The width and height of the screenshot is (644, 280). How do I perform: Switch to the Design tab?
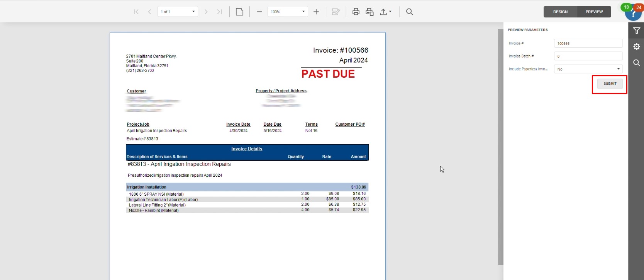[x=560, y=12]
